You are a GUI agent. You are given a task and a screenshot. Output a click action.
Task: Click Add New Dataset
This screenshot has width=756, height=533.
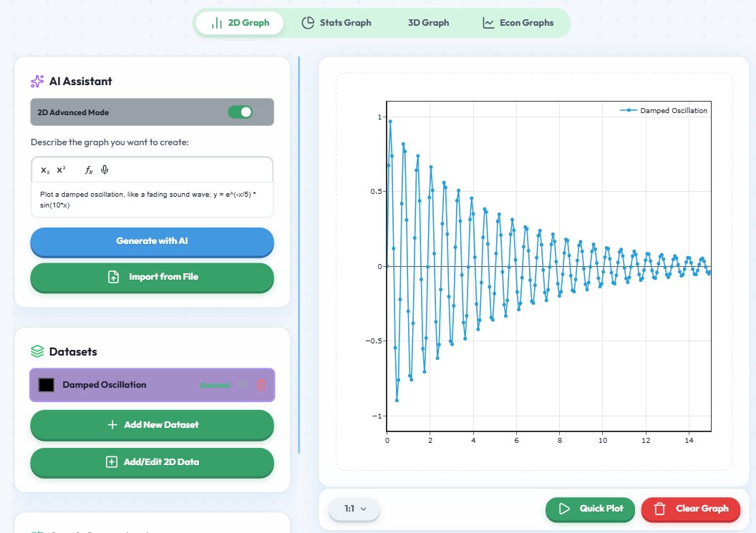click(x=151, y=425)
